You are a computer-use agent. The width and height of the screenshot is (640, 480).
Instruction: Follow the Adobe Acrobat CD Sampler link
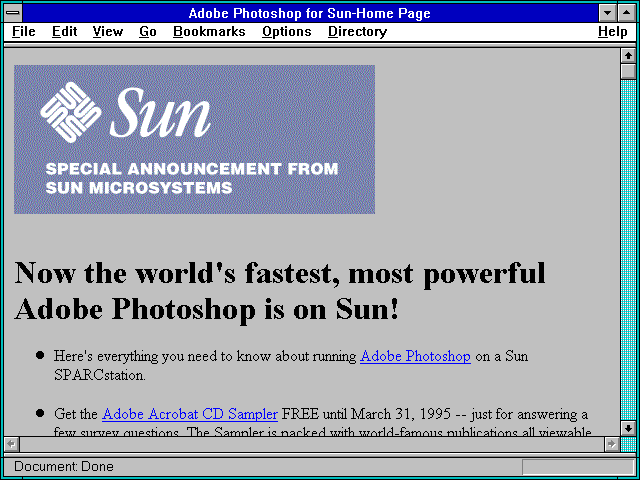coord(190,414)
